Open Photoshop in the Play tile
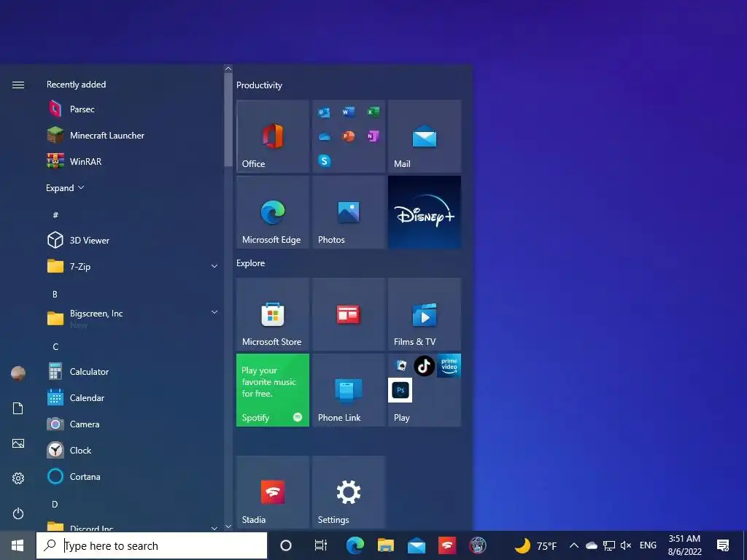 point(400,390)
